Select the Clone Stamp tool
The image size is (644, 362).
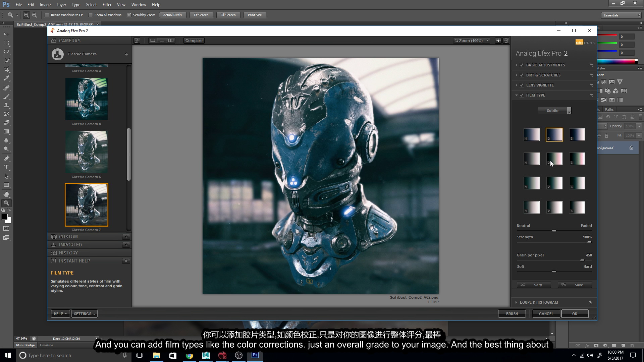tap(6, 105)
